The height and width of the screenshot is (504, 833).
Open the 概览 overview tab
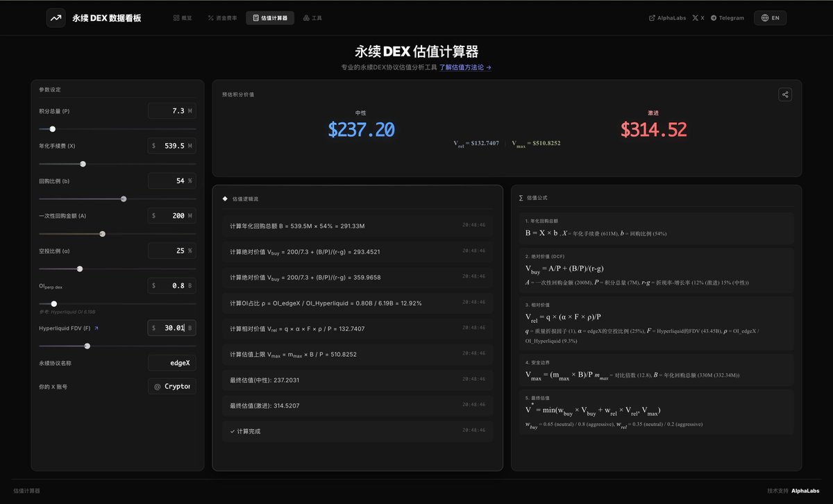183,18
